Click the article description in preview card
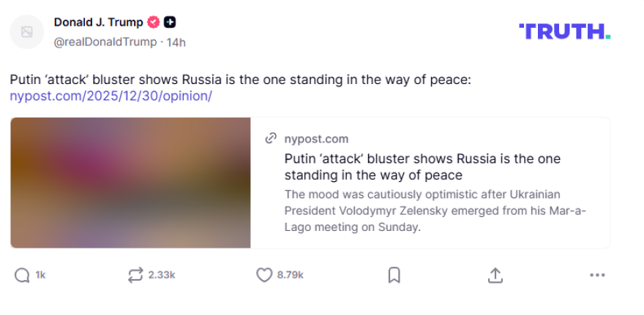This screenshot has width=644, height=315. [435, 210]
